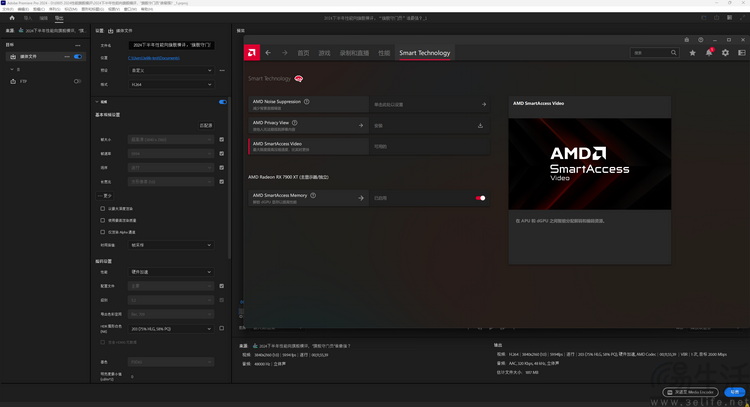Click the red brain icon beside Smart Technology
Screen dimensions: 750x407
pos(298,78)
